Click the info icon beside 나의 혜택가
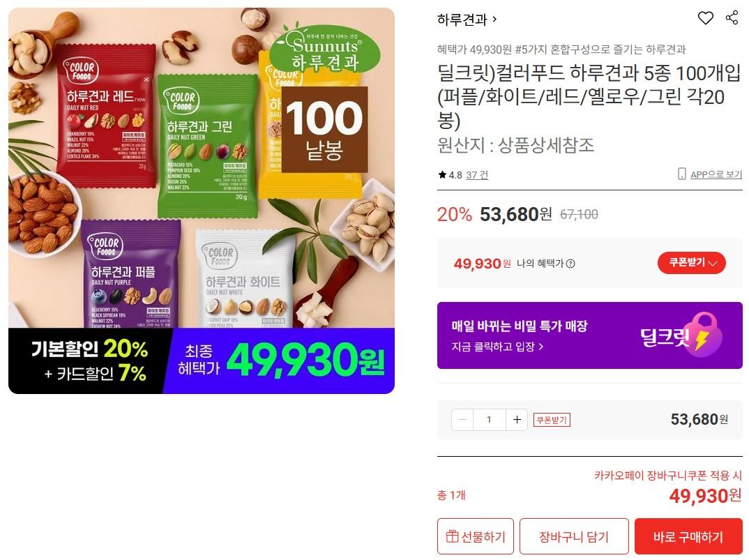Screen dimensions: 749x560 tap(570, 264)
